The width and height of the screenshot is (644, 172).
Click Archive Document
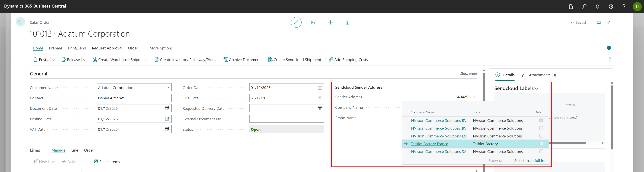click(242, 60)
